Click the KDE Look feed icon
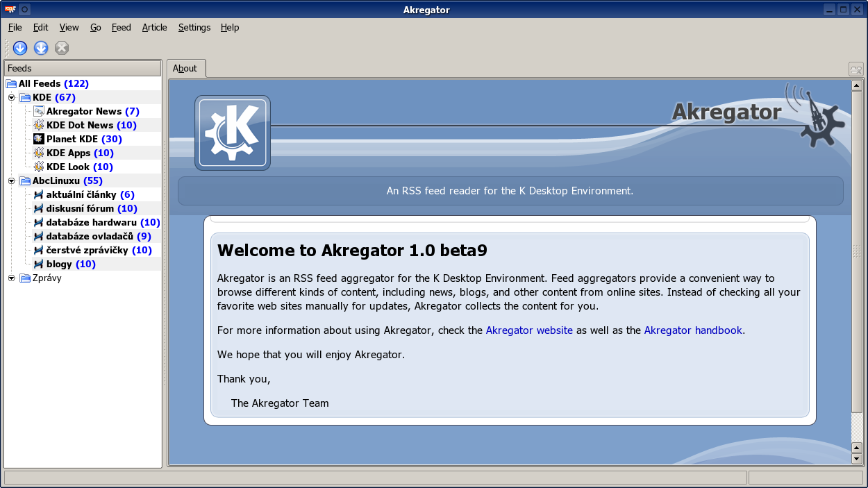 tap(39, 167)
